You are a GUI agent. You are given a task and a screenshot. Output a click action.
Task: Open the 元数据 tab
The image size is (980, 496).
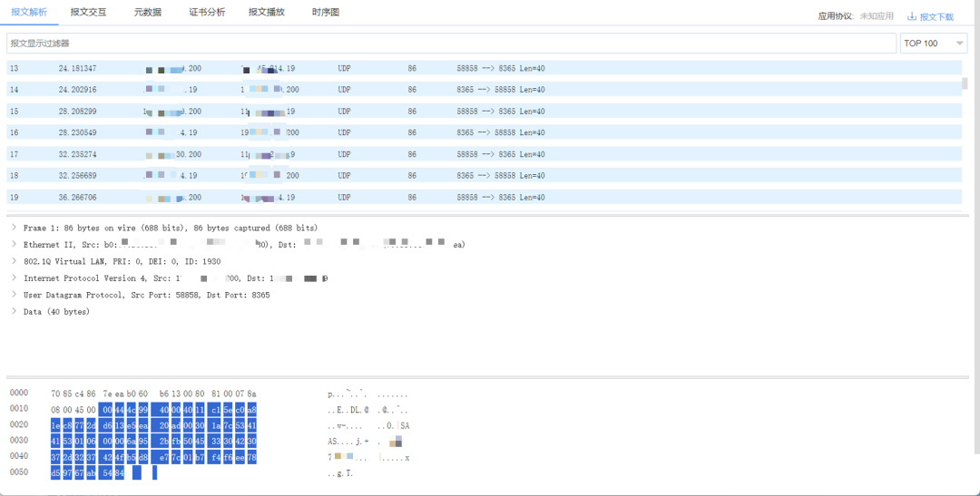148,12
